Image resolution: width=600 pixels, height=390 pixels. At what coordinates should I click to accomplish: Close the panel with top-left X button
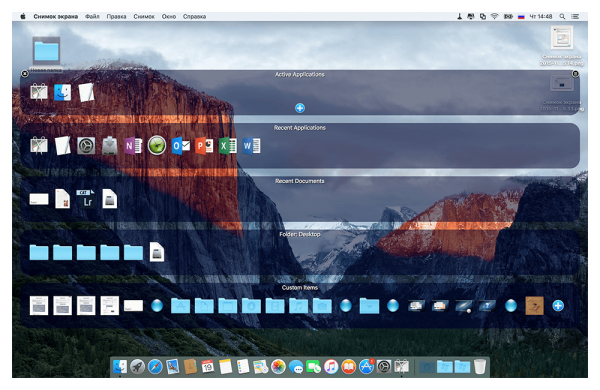pyautogui.click(x=25, y=73)
